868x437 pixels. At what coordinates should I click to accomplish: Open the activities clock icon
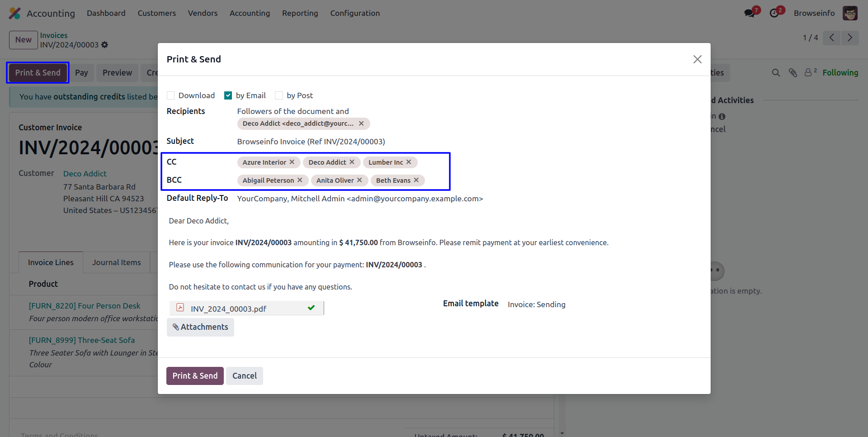[774, 13]
